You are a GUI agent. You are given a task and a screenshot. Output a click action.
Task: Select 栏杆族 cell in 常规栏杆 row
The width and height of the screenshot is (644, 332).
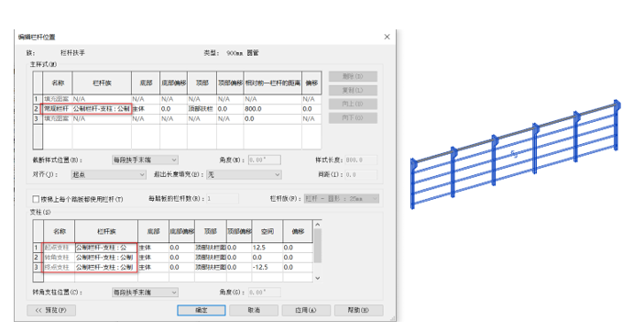pos(102,109)
